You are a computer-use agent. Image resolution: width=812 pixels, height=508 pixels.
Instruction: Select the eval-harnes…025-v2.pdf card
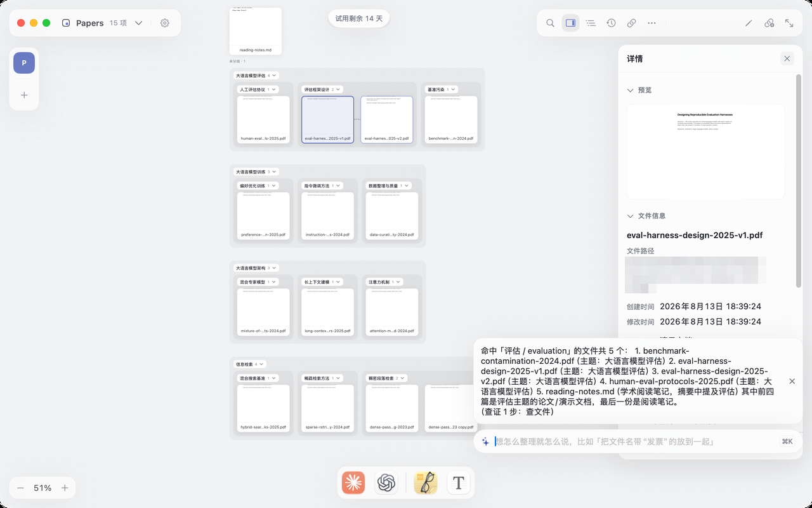tap(387, 119)
